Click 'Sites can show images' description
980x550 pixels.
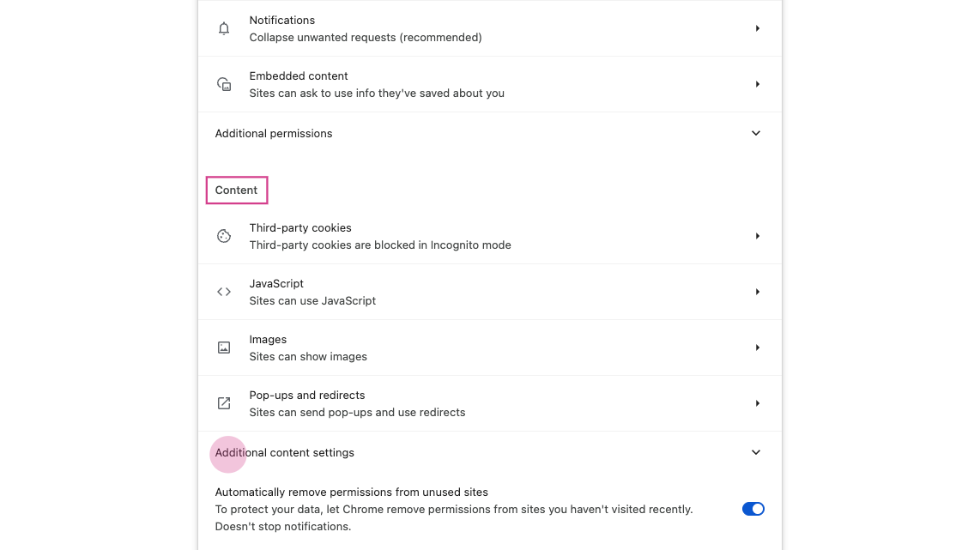click(x=308, y=356)
